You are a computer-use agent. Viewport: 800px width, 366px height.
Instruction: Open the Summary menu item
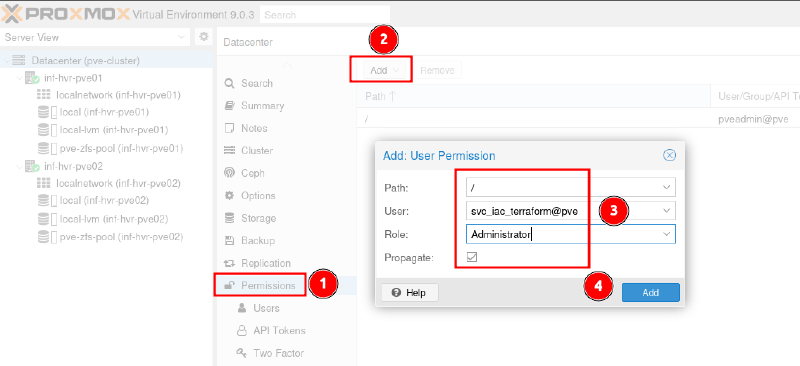pyautogui.click(x=286, y=106)
